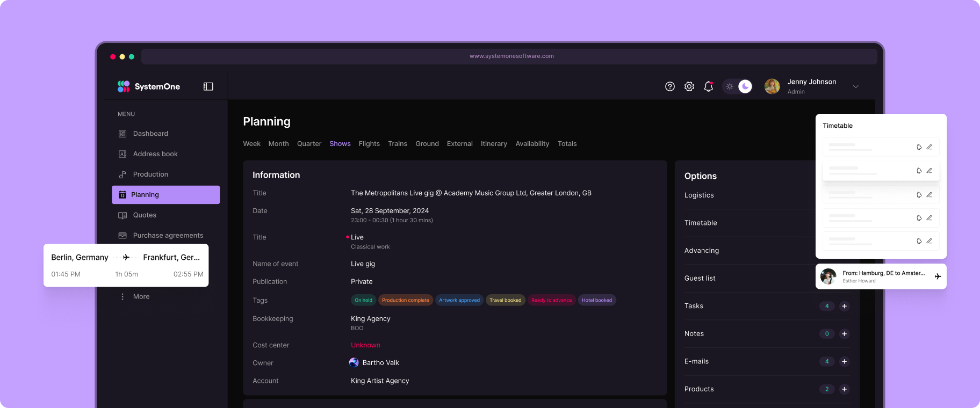Collapse the sidebar with the panel icon
The width and height of the screenshot is (980, 408).
(208, 86)
